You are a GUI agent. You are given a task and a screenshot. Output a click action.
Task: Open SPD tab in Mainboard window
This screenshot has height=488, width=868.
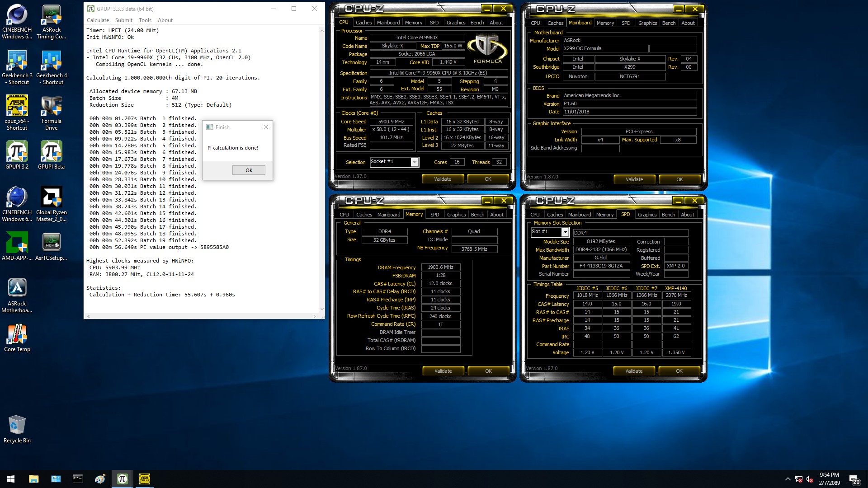626,23
